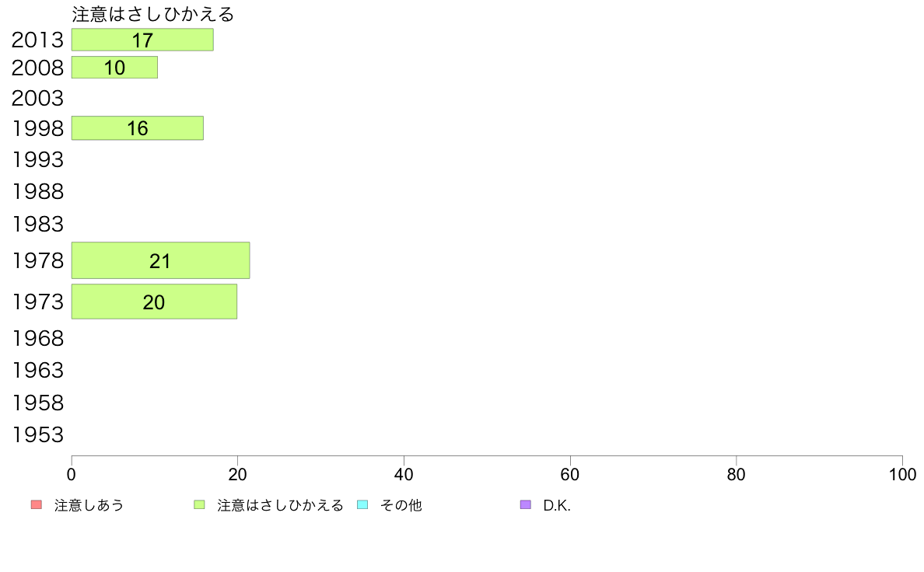Image resolution: width=924 pixels, height=572 pixels.
Task: Click the 60 tick on the x-axis
Action: pos(570,474)
